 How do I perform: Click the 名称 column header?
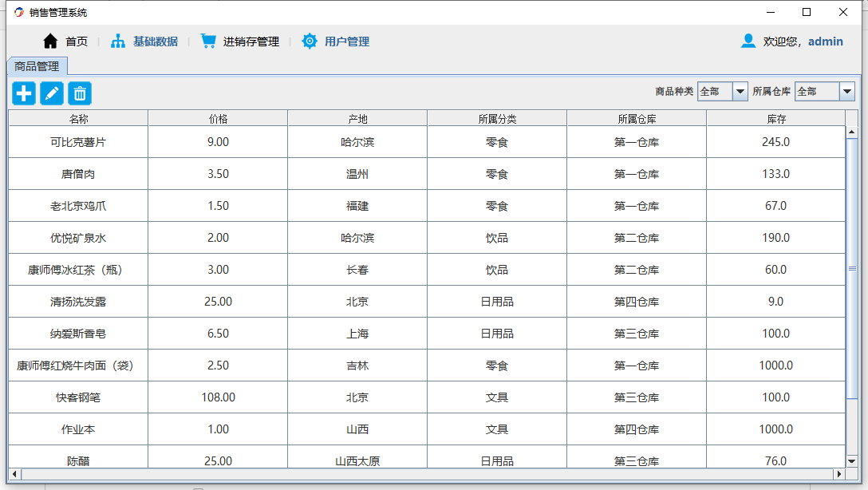click(x=78, y=118)
